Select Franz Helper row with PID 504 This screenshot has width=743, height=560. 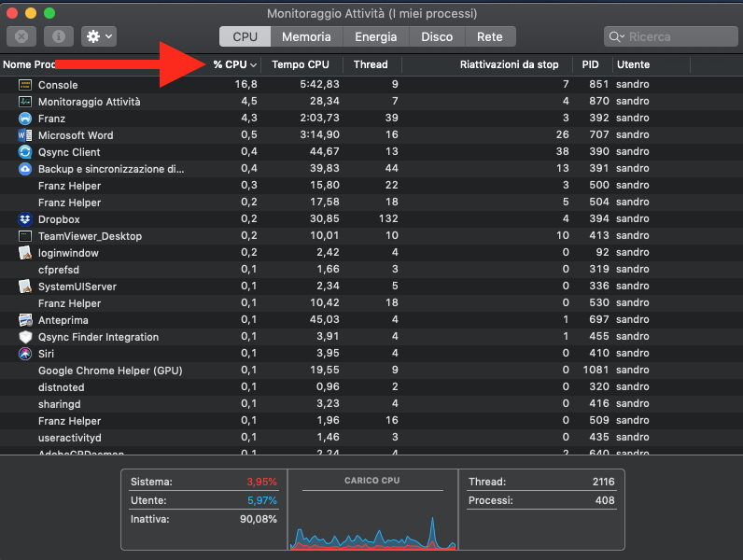point(371,203)
